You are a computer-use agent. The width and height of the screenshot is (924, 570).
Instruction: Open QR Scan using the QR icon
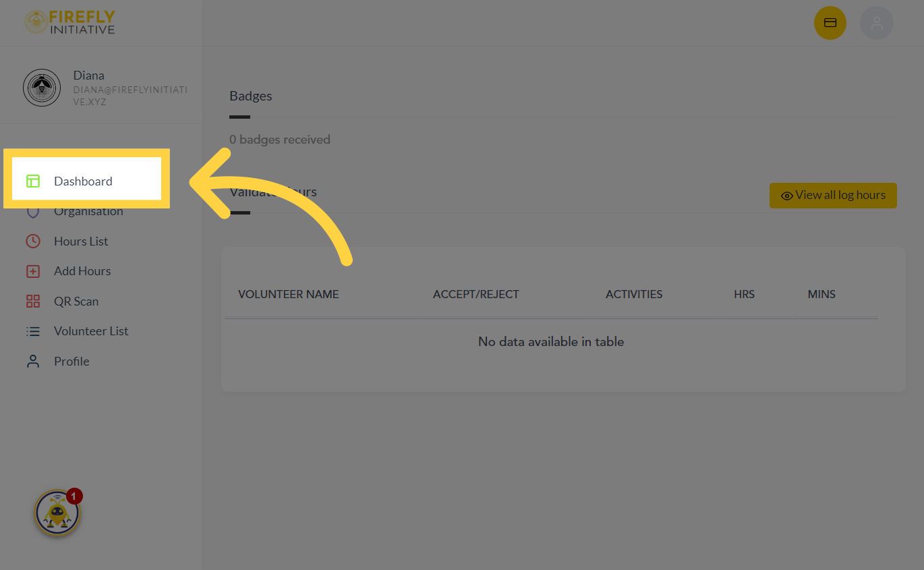[x=33, y=301]
